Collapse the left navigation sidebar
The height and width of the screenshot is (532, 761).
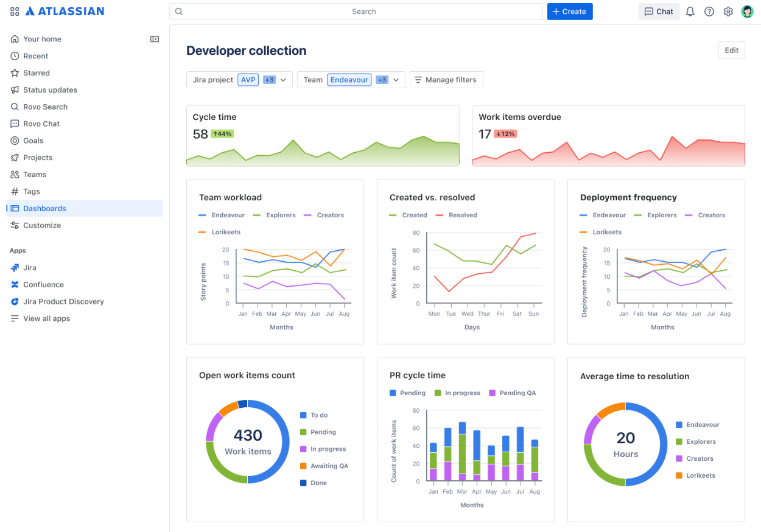tap(155, 38)
